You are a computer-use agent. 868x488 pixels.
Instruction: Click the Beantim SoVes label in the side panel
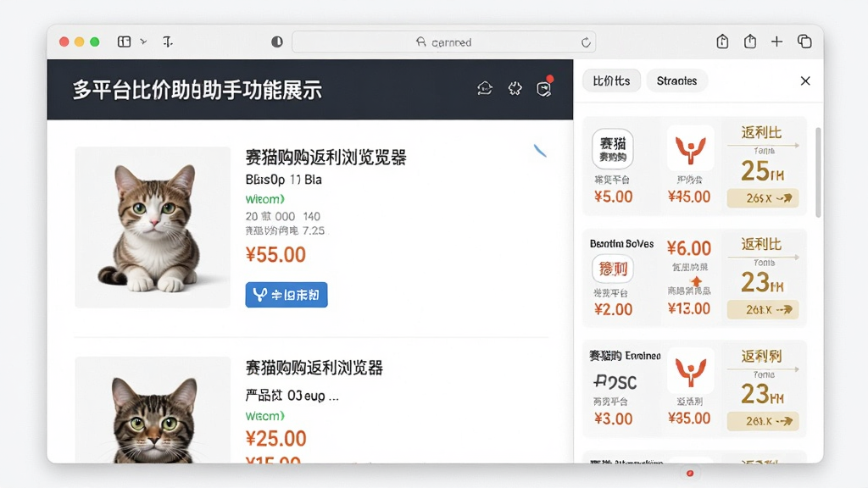point(621,243)
